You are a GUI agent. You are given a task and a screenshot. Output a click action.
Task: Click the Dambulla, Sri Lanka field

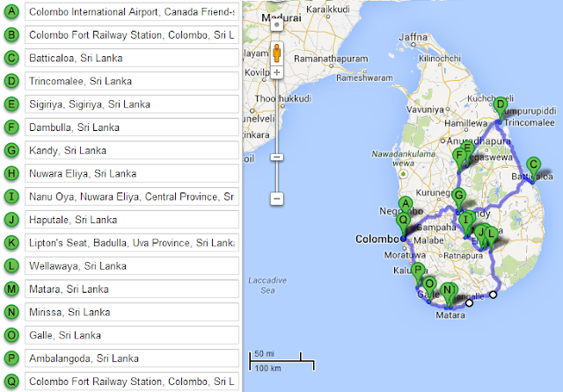coord(132,127)
